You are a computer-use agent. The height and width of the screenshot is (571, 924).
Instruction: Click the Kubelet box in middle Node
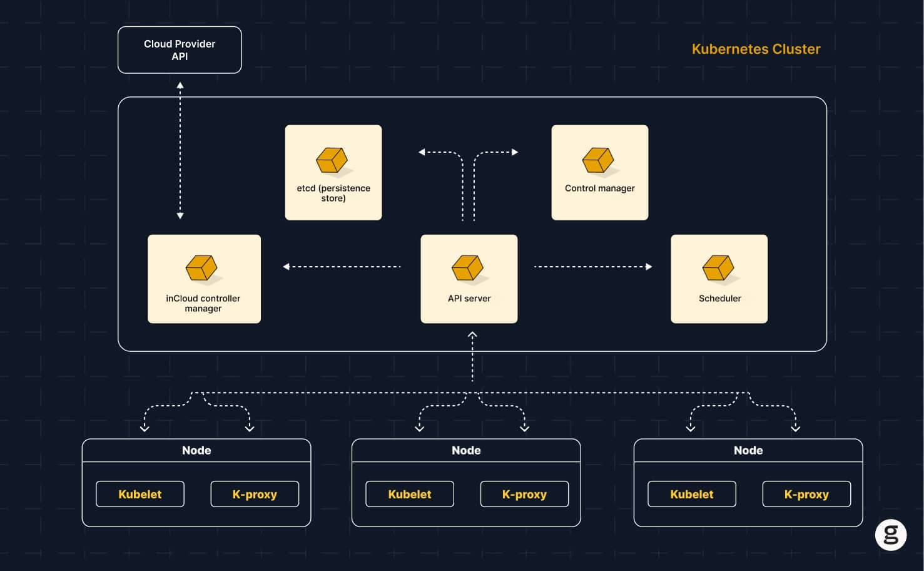tap(410, 494)
